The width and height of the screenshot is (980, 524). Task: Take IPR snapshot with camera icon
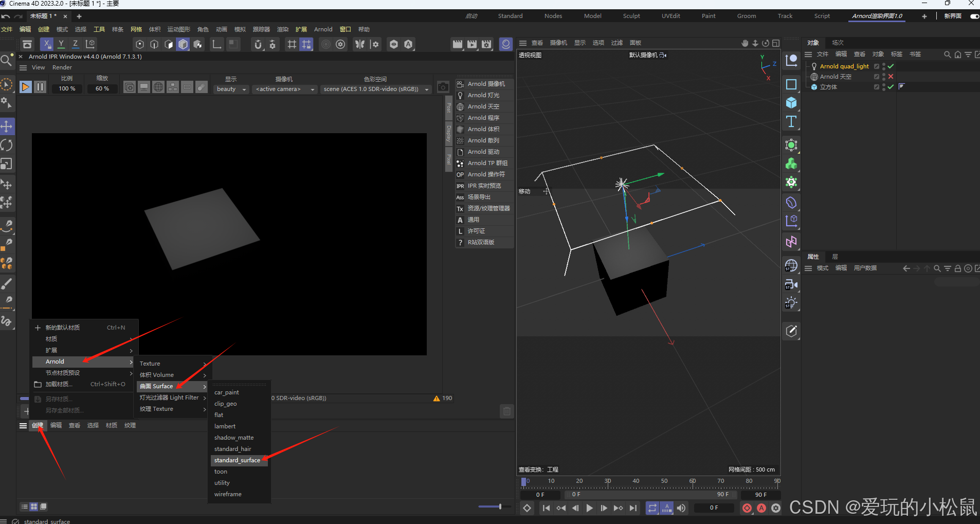click(443, 87)
